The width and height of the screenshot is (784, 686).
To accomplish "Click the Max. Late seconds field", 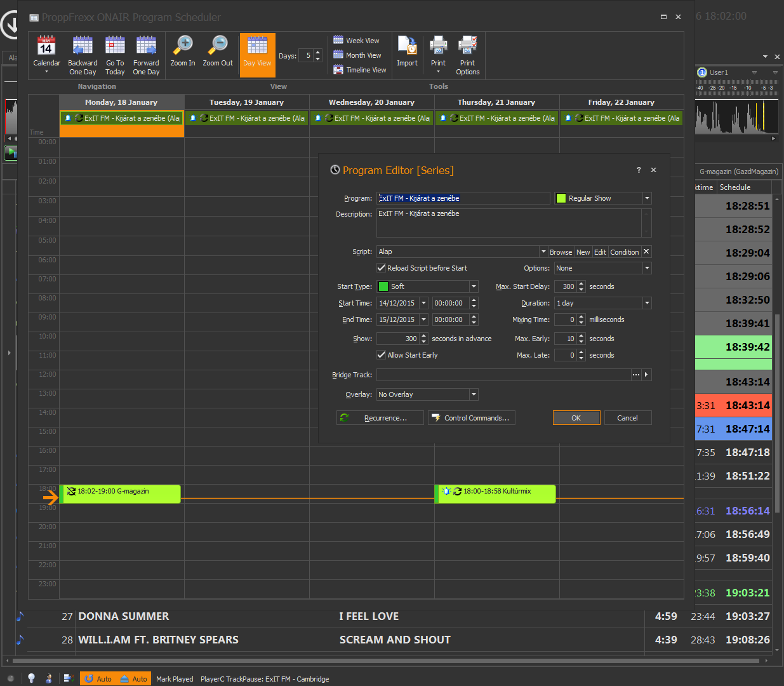I will pyautogui.click(x=566, y=355).
